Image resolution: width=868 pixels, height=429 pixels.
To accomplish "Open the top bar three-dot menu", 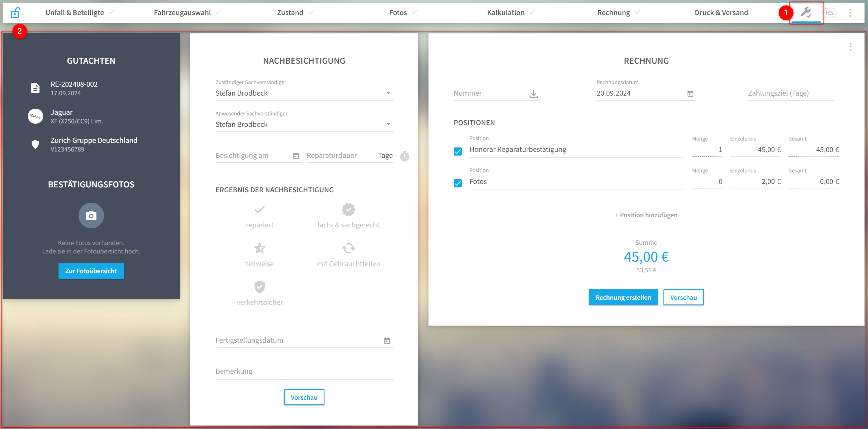I will 850,13.
